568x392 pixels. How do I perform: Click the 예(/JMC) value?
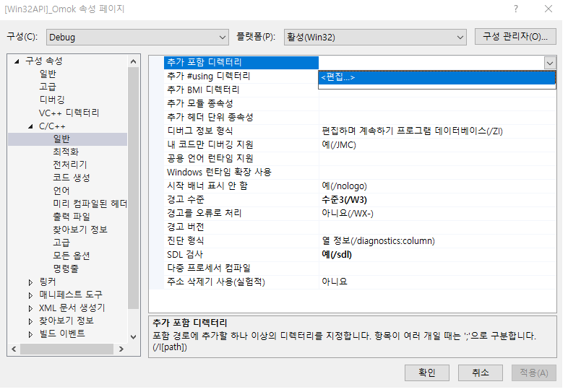[339, 145]
